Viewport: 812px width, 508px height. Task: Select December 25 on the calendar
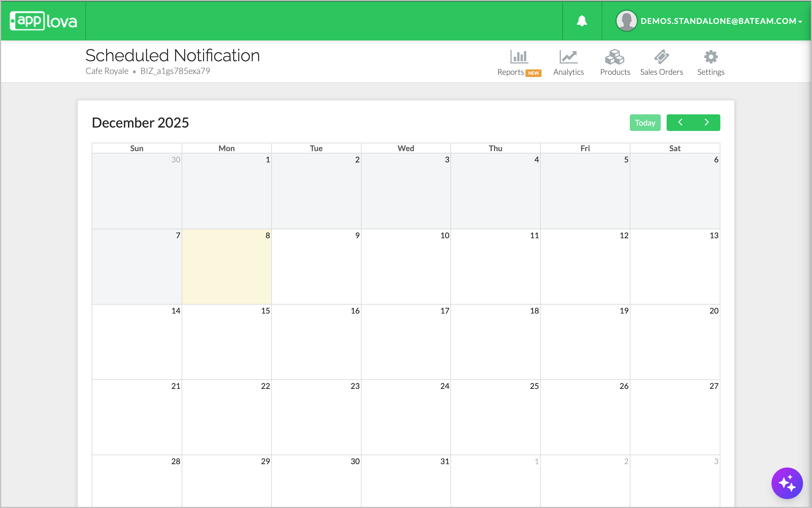(x=495, y=417)
